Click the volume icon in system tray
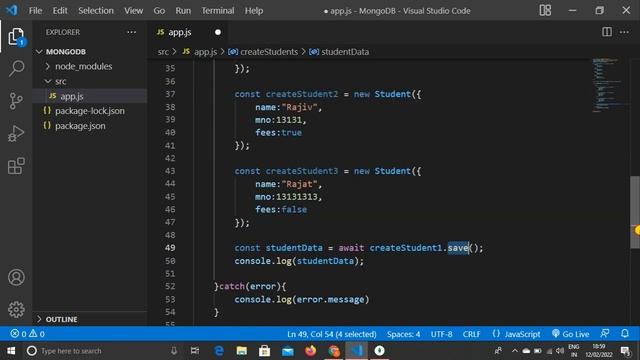 (560, 351)
